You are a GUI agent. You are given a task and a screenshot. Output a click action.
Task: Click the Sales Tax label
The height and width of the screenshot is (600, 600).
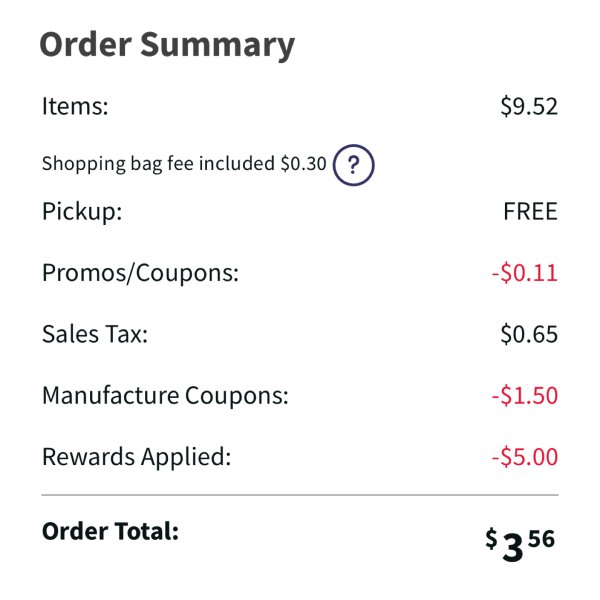(x=95, y=334)
